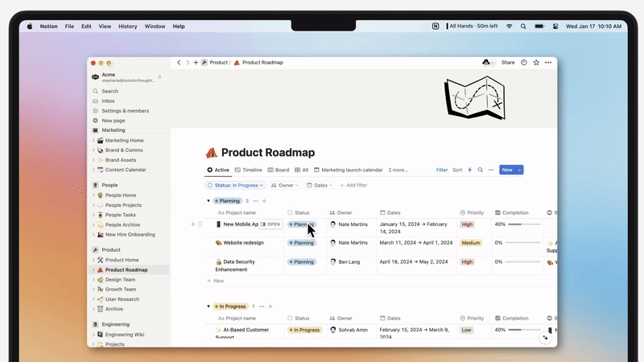Click the 40% completion bar in Planning

526,224
